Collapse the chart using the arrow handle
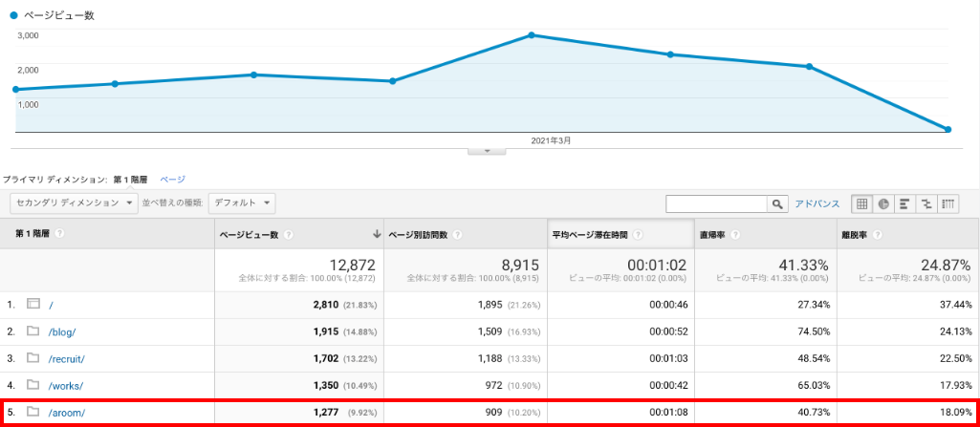Screen dimensions: 980x427 tap(487, 151)
